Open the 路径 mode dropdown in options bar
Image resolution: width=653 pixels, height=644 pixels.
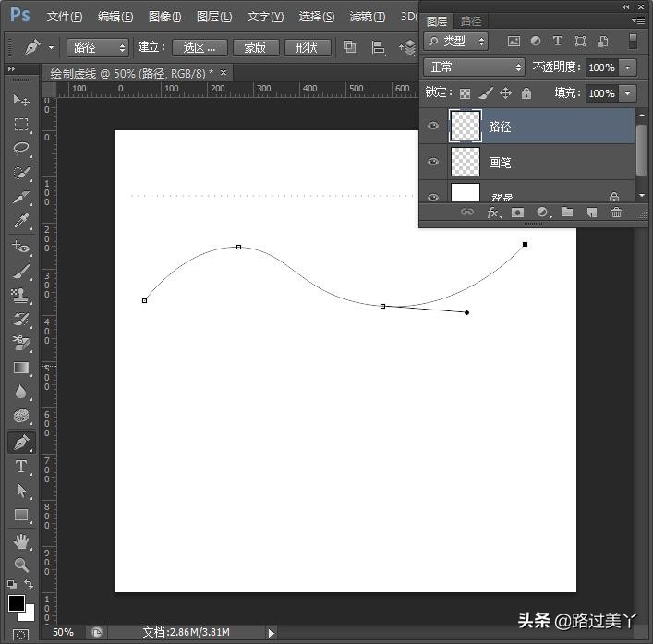(x=98, y=47)
